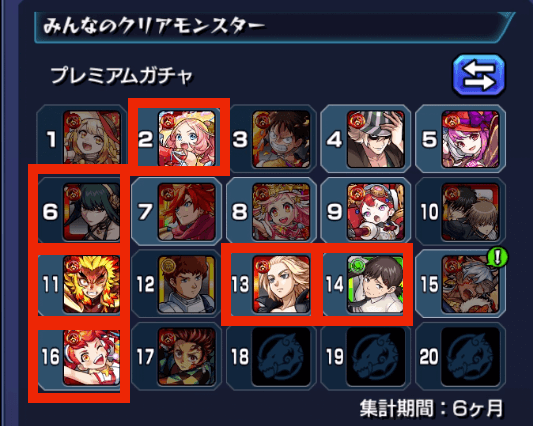
Task: Select rank 9 goggles girl monster
Action: coord(376,212)
